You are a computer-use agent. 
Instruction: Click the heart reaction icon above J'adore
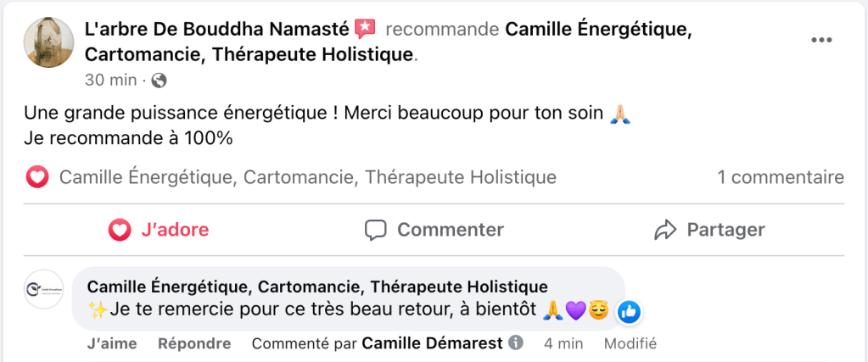pyautogui.click(x=37, y=177)
